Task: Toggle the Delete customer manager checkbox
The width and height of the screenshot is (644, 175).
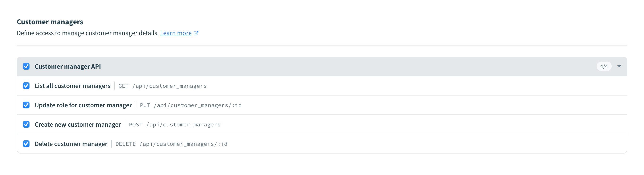Action: (26, 144)
